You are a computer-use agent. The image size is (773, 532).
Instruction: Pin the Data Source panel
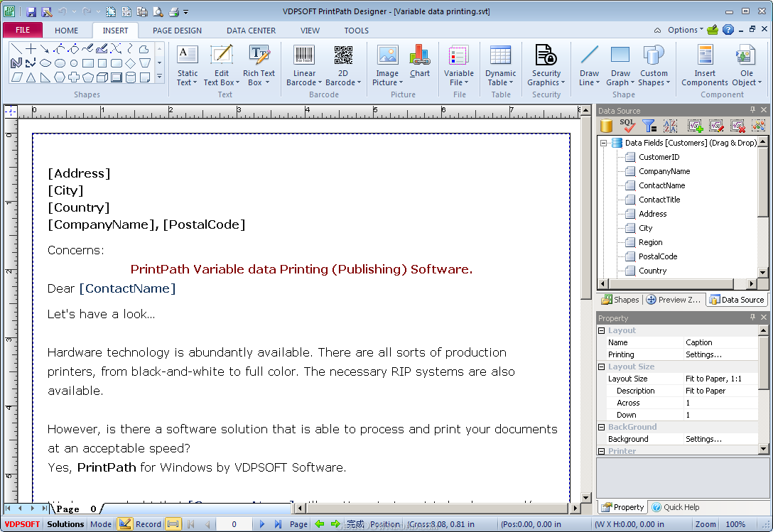pos(753,110)
